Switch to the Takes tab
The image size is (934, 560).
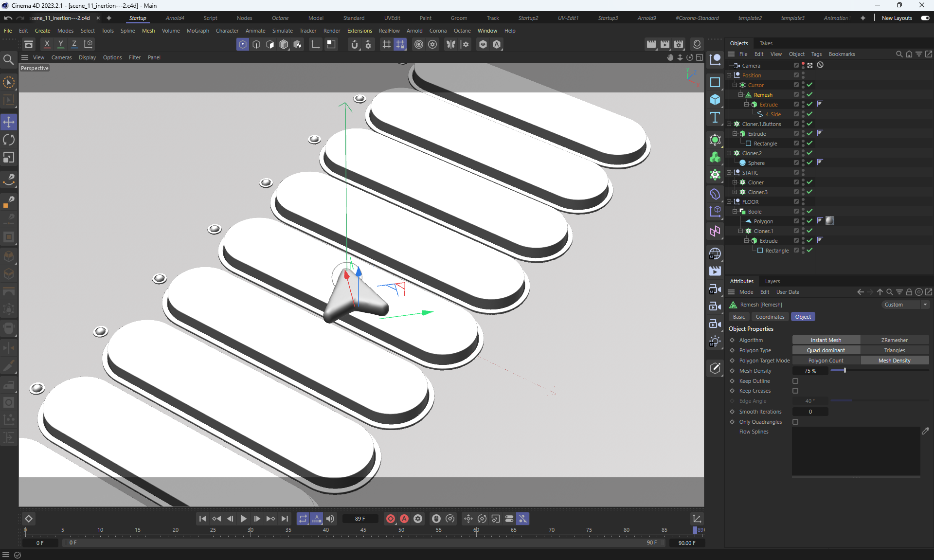766,43
